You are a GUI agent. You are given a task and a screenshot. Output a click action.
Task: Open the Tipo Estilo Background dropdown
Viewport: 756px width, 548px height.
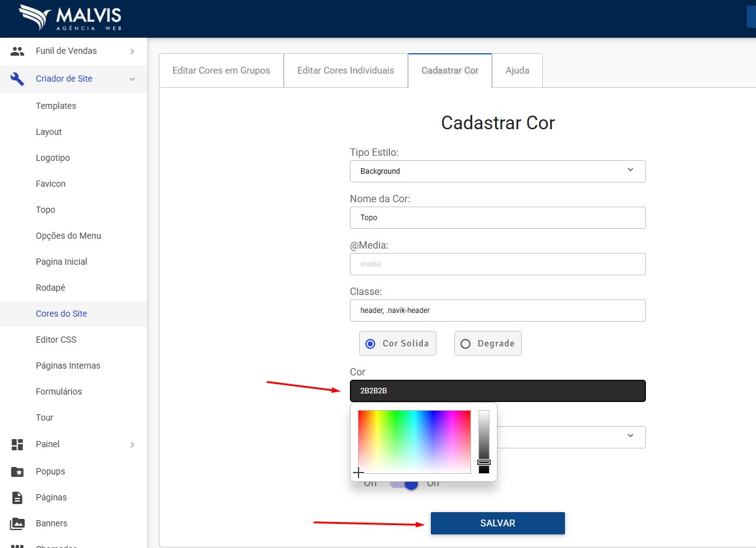click(498, 171)
